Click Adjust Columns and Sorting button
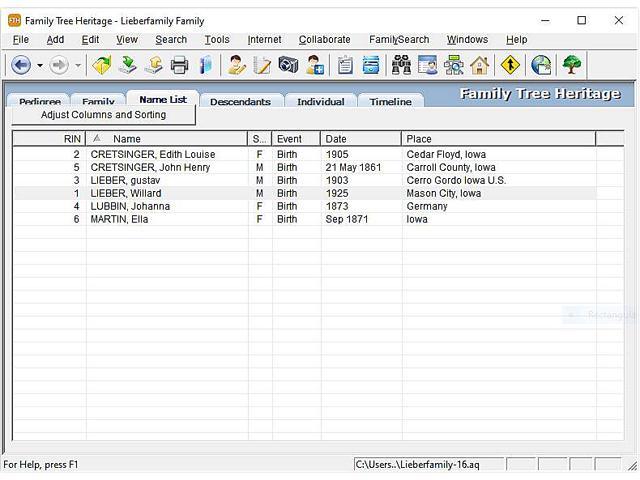 (103, 115)
